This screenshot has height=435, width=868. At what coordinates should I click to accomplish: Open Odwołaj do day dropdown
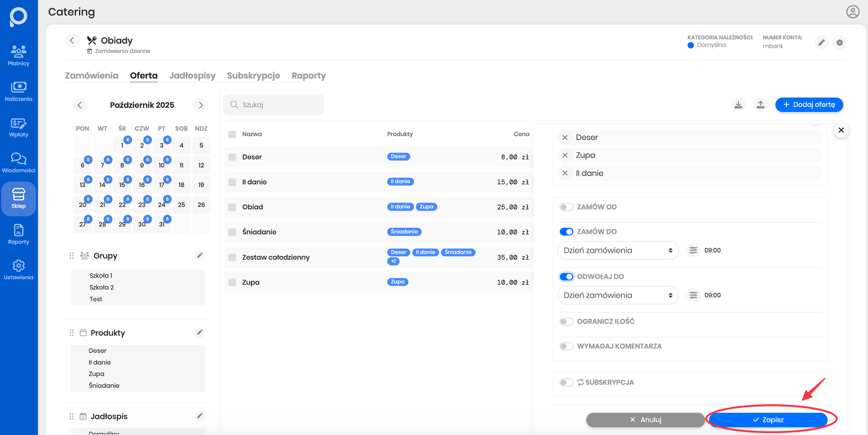pos(618,295)
